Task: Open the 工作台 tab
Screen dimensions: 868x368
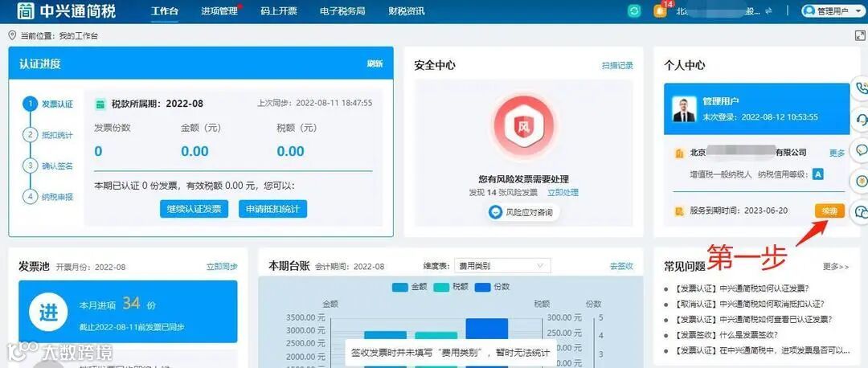Action: click(x=165, y=11)
